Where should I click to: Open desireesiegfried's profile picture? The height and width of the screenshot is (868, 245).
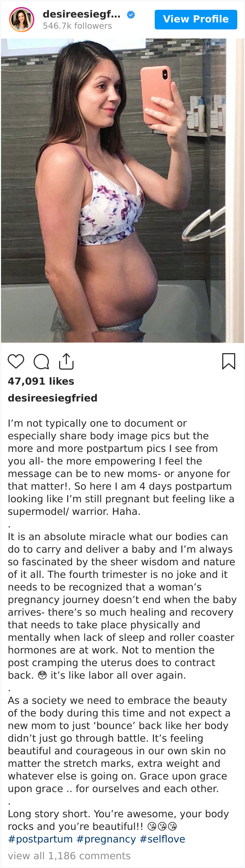[22, 19]
